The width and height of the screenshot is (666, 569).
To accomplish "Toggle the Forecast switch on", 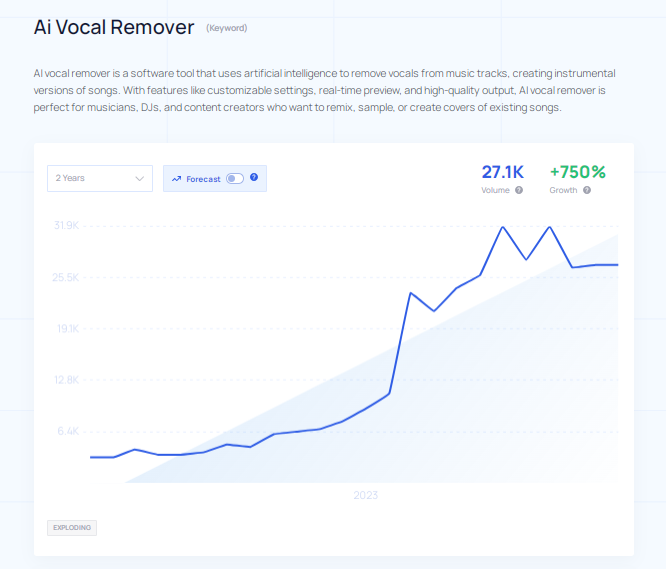I will click(234, 179).
